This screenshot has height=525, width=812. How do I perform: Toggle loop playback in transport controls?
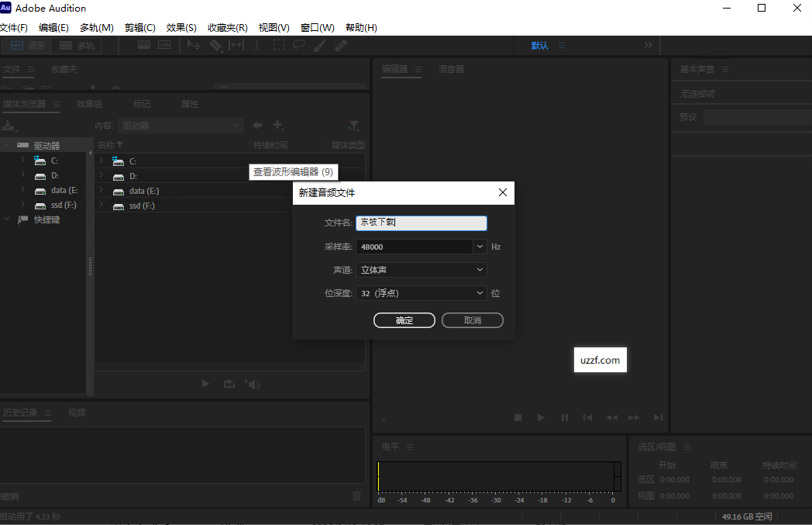point(229,383)
